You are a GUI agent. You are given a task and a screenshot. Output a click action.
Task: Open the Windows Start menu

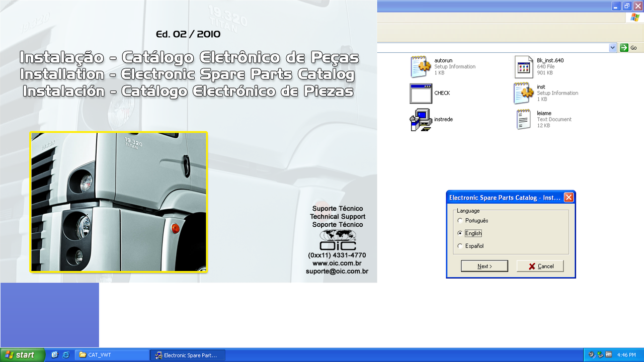coord(22,355)
